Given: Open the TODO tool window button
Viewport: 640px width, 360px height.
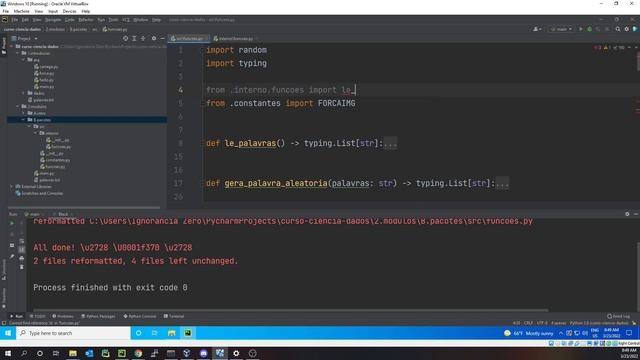Looking at the screenshot, I should 37,316.
